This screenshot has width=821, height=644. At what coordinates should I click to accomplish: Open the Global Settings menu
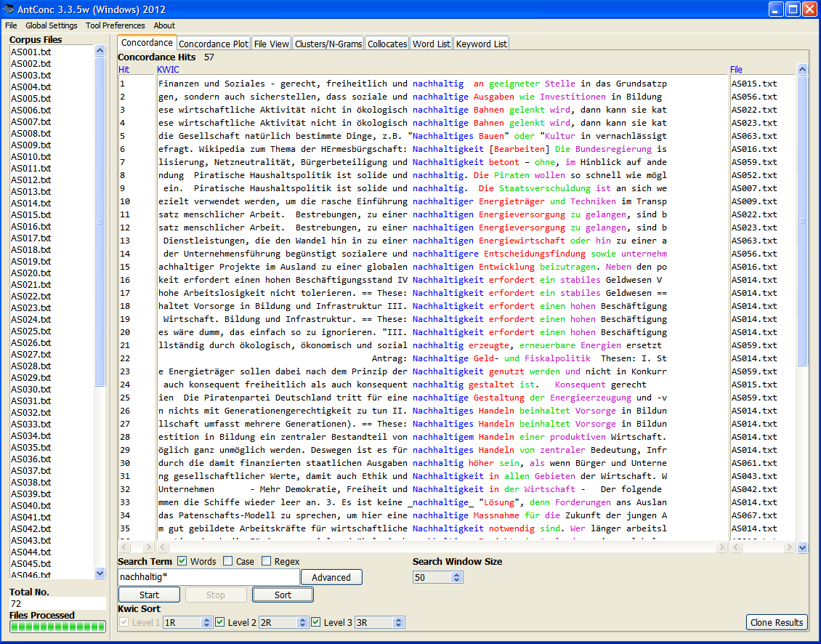point(52,25)
